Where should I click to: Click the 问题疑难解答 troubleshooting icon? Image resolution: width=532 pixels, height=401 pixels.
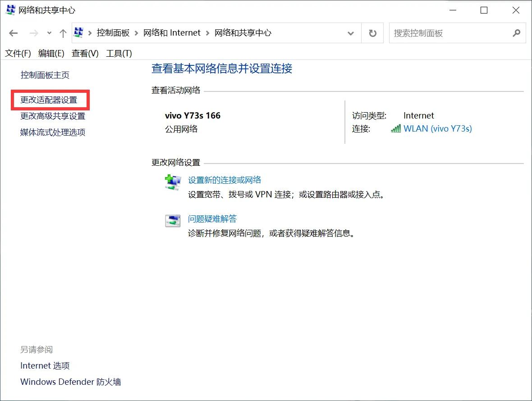tap(172, 220)
